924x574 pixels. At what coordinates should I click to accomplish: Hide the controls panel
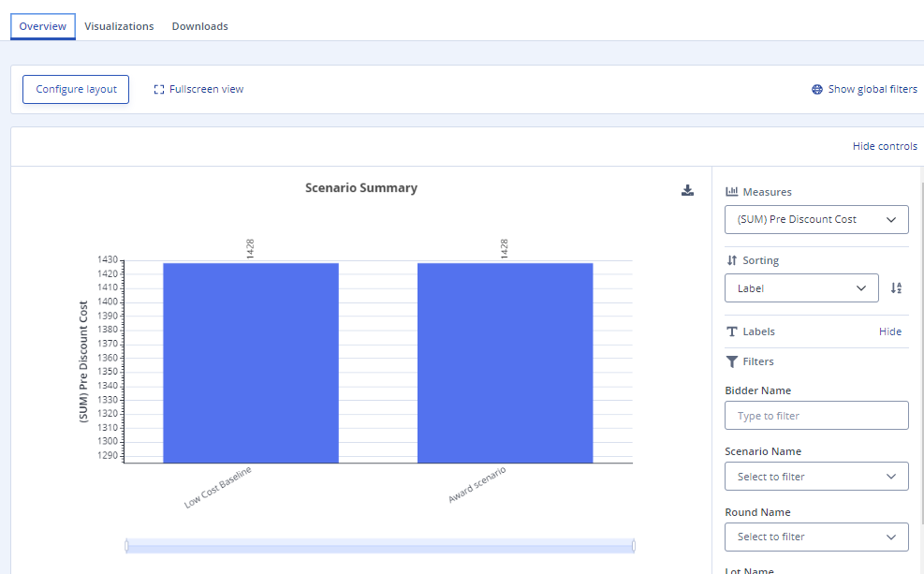(x=884, y=146)
